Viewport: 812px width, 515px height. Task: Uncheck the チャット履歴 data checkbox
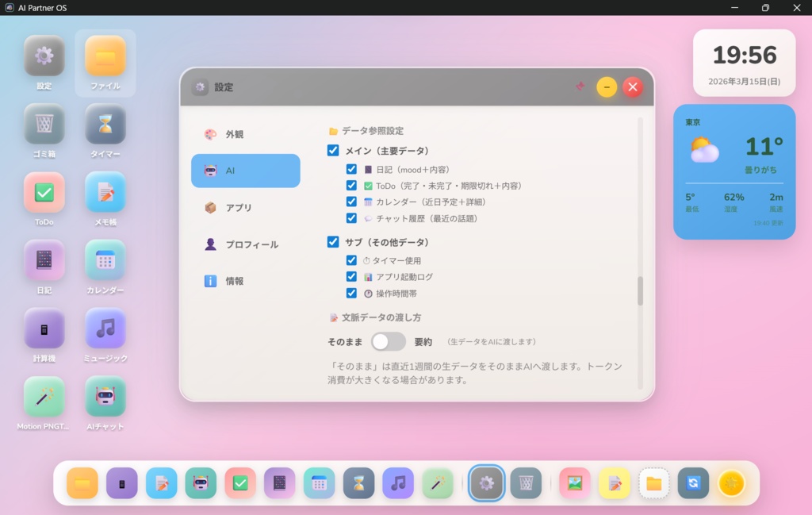pos(351,218)
